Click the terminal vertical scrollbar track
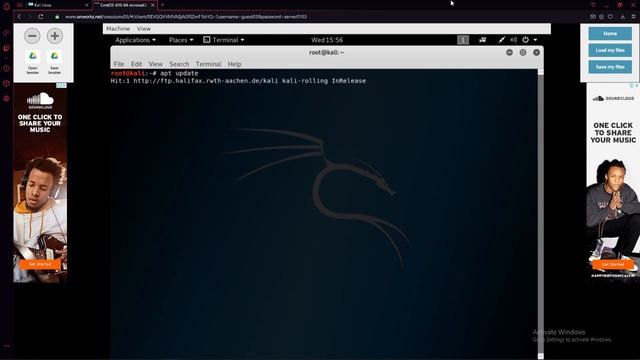Image resolution: width=640 pixels, height=360 pixels. coord(541,214)
